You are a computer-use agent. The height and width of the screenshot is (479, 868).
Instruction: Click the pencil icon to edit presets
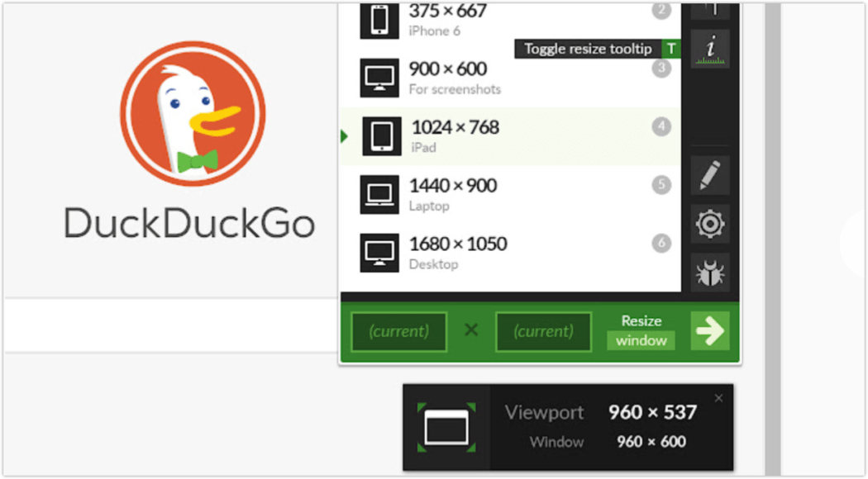[710, 175]
